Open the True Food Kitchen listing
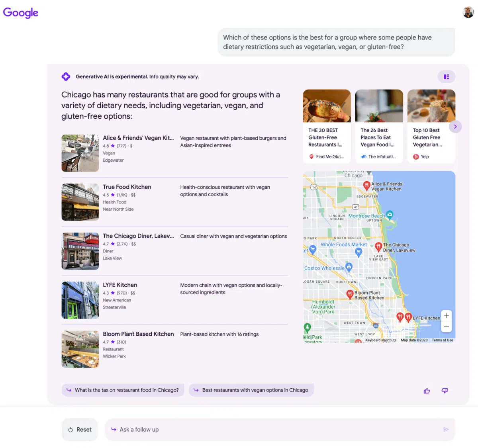This screenshot has width=478, height=448. pos(127,187)
